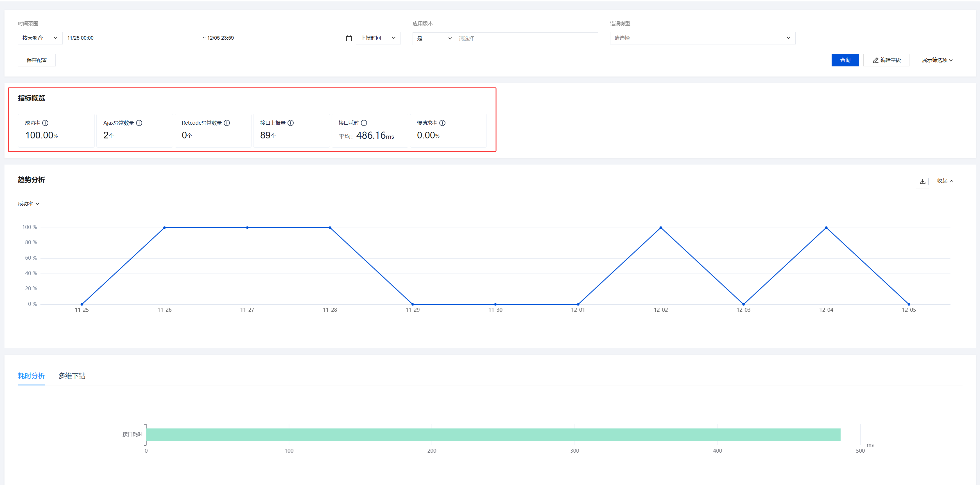
Task: Open the 按天聚合 aggregation dropdown
Action: pyautogui.click(x=40, y=38)
